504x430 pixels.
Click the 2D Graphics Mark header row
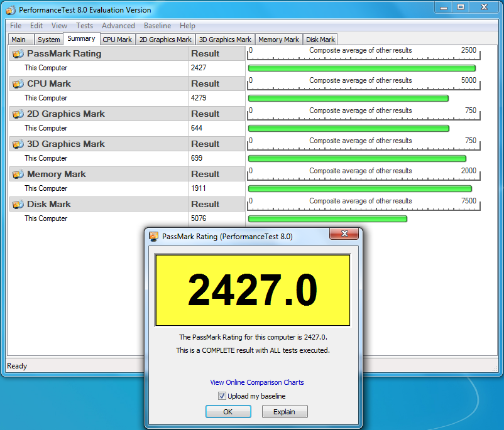click(128, 114)
